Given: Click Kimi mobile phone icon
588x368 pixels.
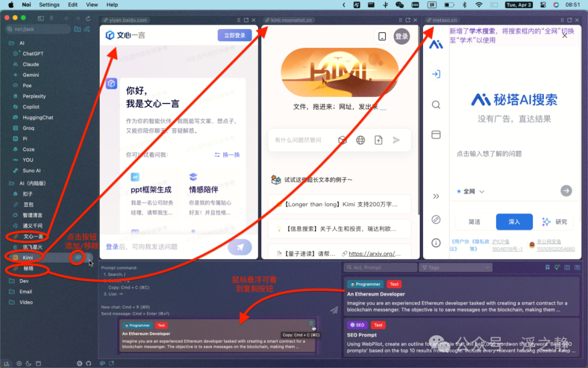Looking at the screenshot, I should tap(382, 37).
